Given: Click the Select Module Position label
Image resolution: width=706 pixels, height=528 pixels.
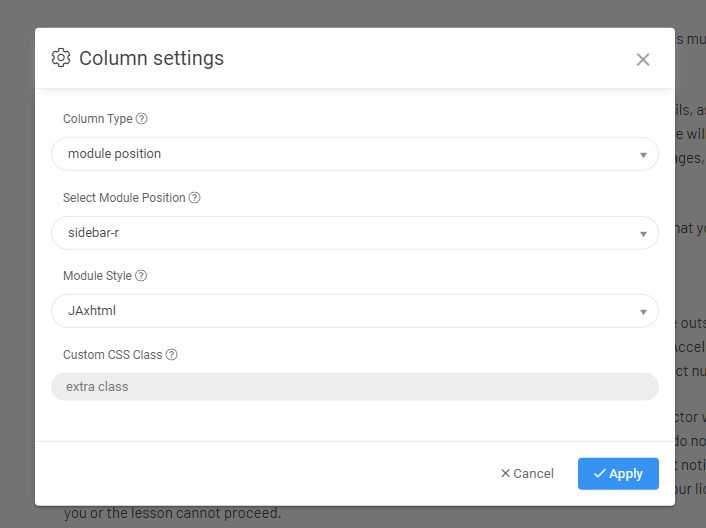Looking at the screenshot, I should (124, 198).
